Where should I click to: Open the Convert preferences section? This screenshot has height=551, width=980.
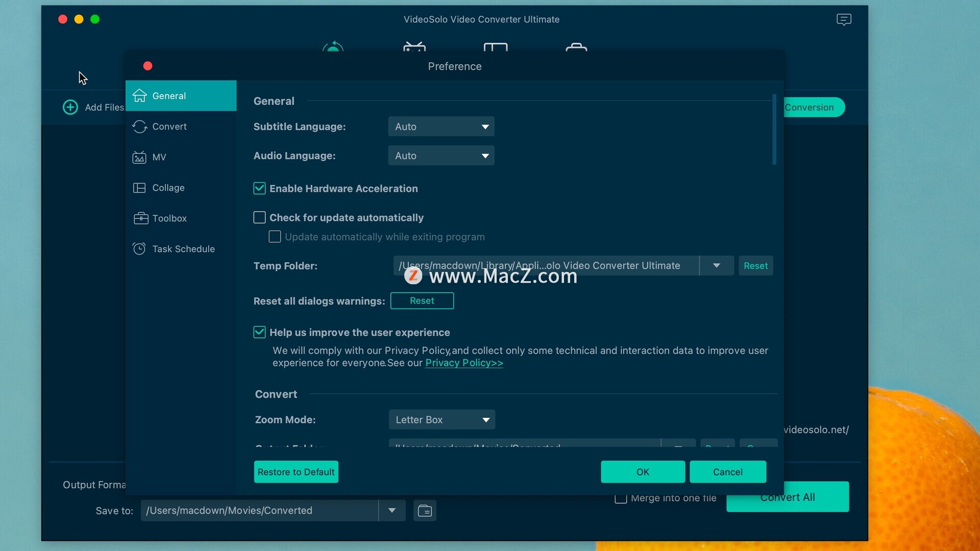coord(181,126)
